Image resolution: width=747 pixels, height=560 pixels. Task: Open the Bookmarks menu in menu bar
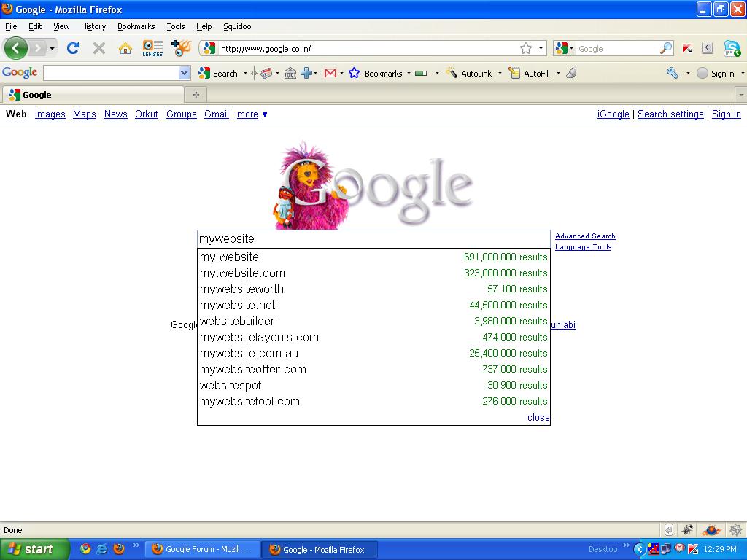click(x=136, y=27)
